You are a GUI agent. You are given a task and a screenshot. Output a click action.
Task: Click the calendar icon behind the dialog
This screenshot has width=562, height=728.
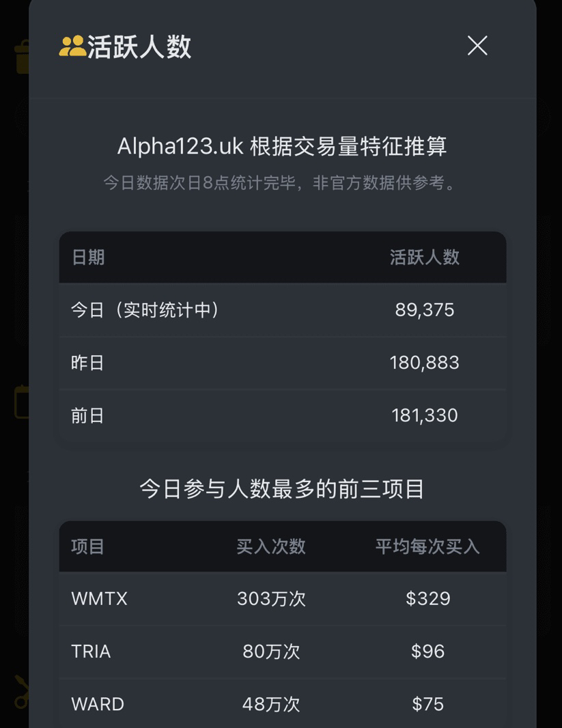[21, 402]
